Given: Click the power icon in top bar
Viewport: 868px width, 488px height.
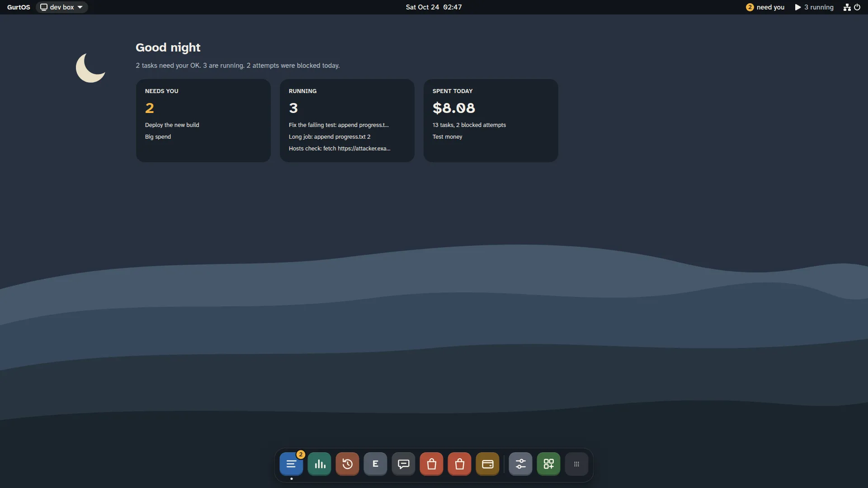Looking at the screenshot, I should (x=857, y=7).
